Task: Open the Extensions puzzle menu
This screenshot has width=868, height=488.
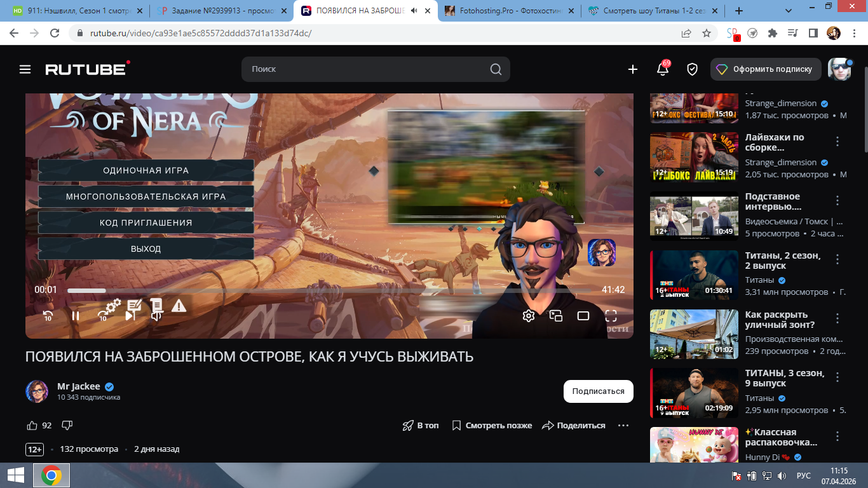Action: pyautogui.click(x=773, y=33)
